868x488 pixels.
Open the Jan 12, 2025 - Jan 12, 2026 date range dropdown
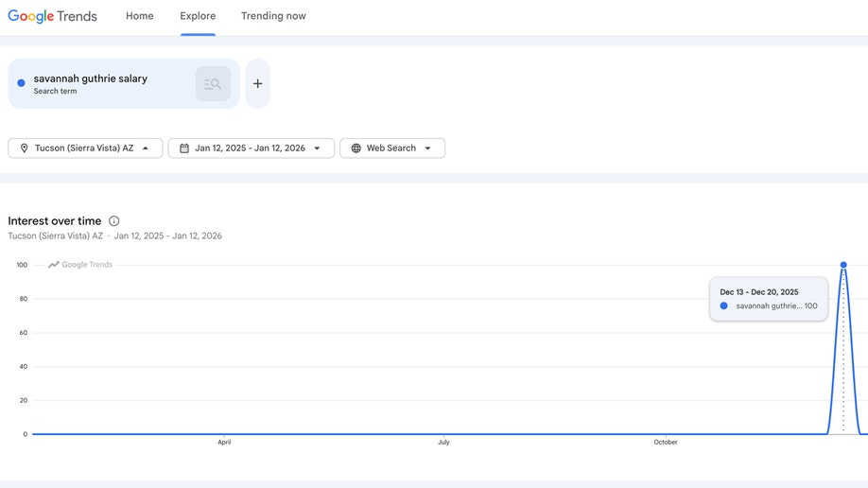coord(252,148)
